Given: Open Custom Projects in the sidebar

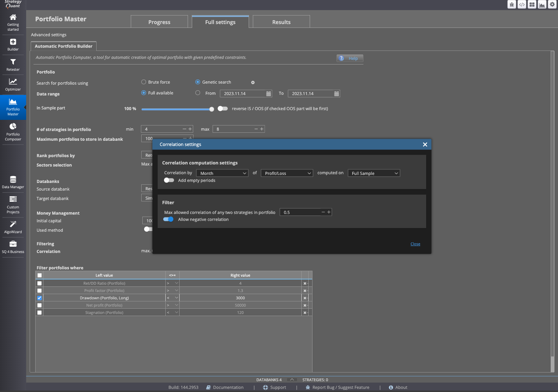Looking at the screenshot, I should coord(13,205).
